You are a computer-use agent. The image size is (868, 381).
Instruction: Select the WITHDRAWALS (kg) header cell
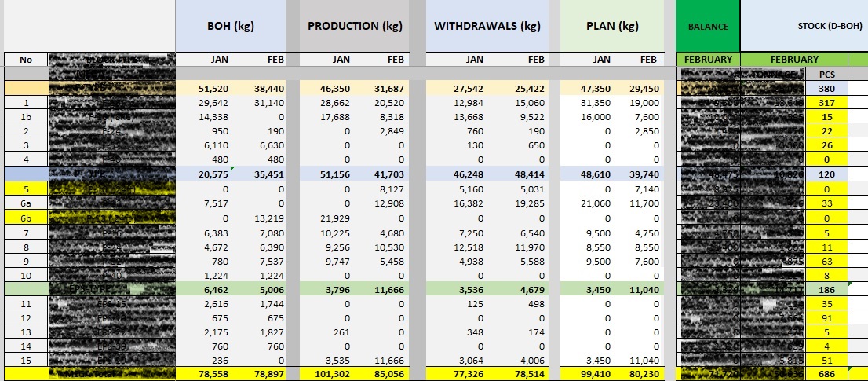[487, 26]
